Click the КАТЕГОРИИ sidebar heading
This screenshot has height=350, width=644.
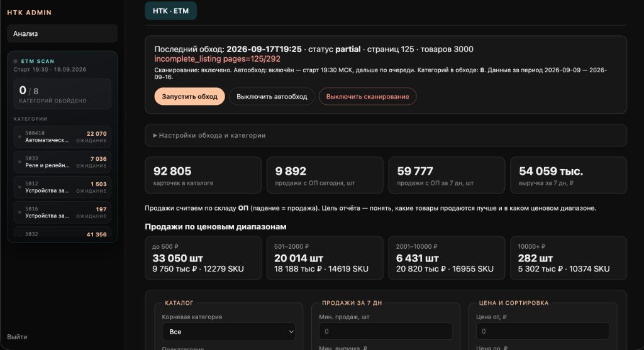(30, 119)
